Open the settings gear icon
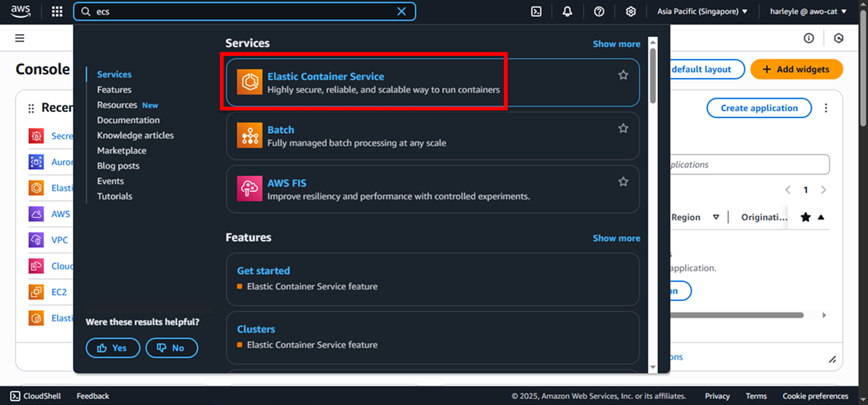868x405 pixels. [630, 11]
